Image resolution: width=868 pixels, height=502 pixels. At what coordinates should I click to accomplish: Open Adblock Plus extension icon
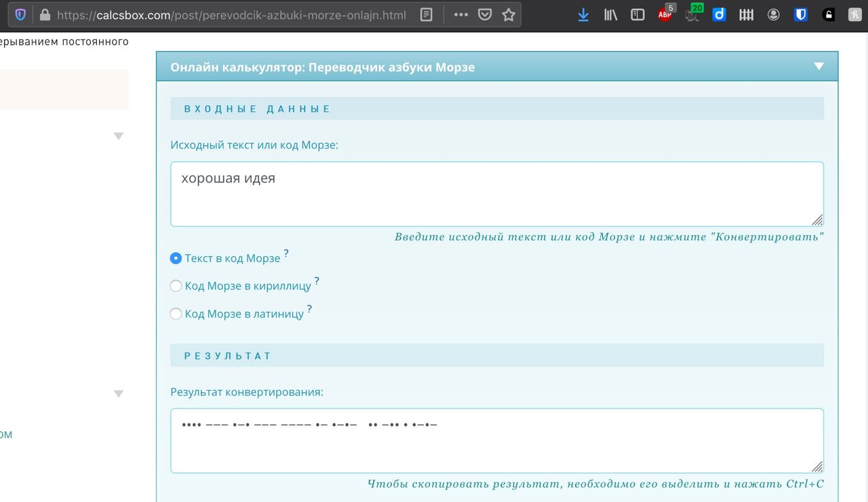(665, 14)
